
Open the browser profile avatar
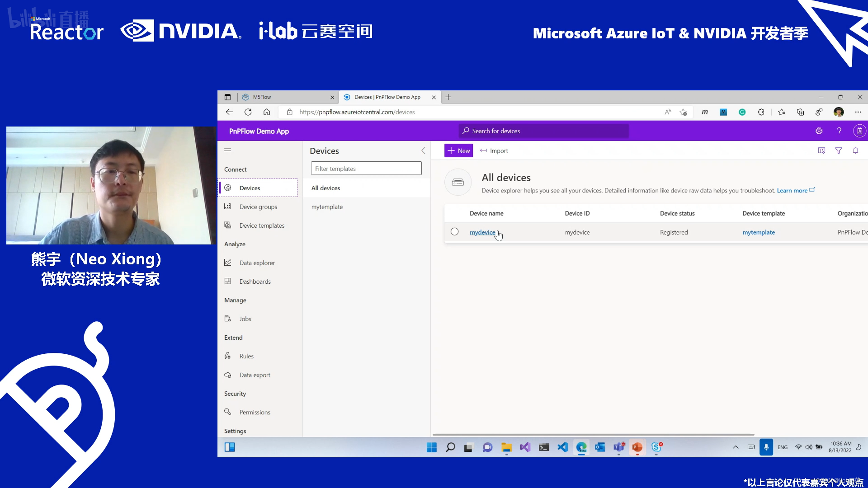click(x=839, y=112)
